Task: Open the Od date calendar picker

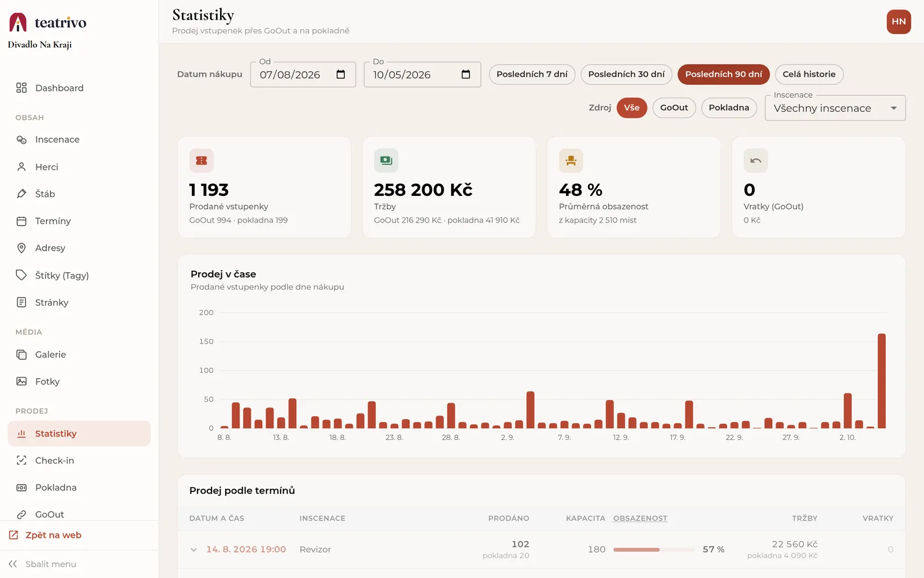Action: pyautogui.click(x=341, y=75)
